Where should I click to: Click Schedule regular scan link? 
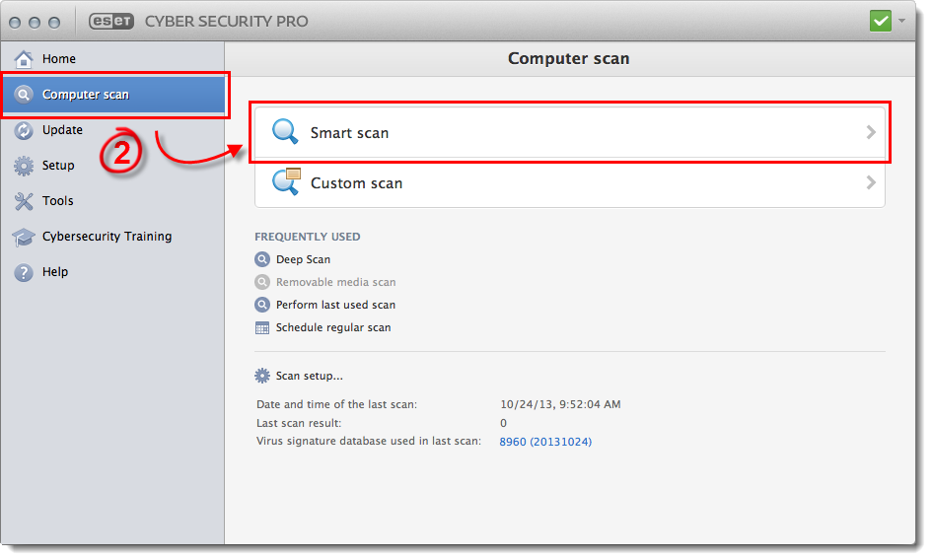tap(333, 327)
